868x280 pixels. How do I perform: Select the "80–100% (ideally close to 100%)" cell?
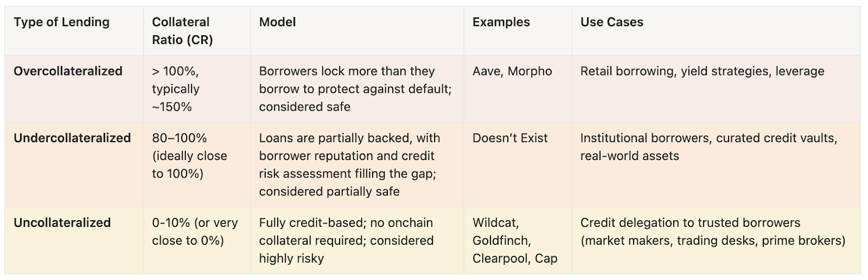(189, 156)
